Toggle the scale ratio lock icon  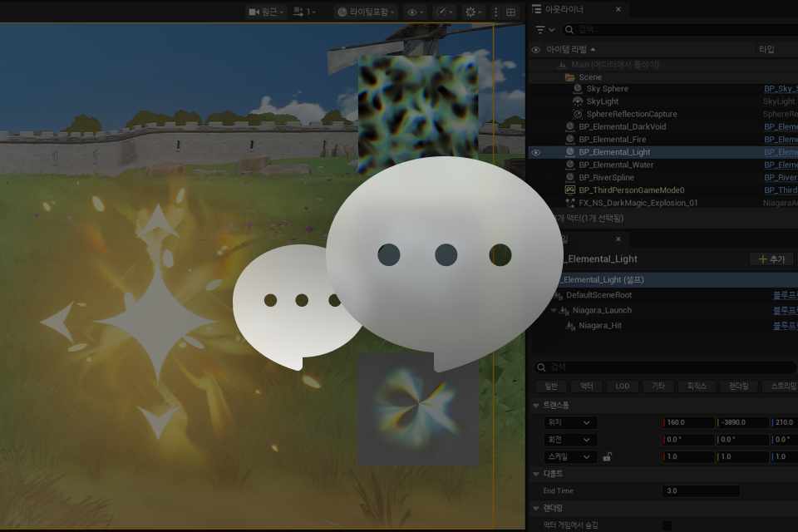tap(607, 456)
